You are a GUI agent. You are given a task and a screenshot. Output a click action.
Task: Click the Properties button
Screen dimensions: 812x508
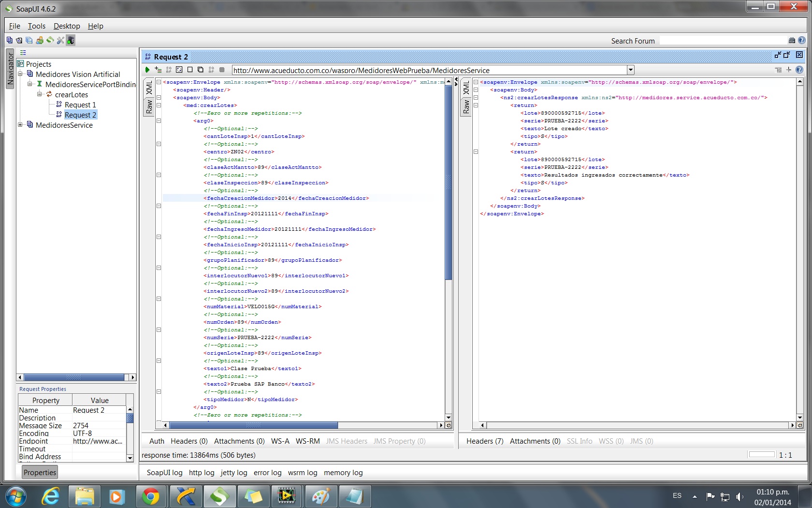[x=40, y=473]
